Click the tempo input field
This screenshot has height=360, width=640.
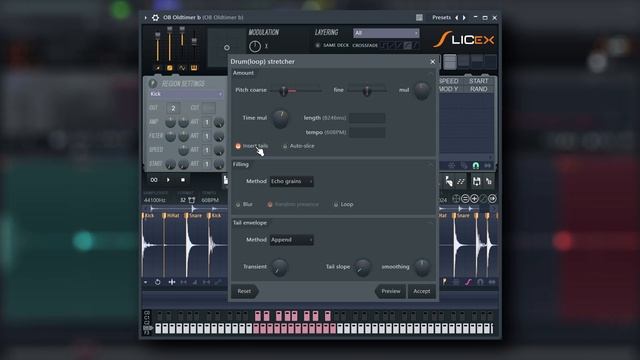367,132
